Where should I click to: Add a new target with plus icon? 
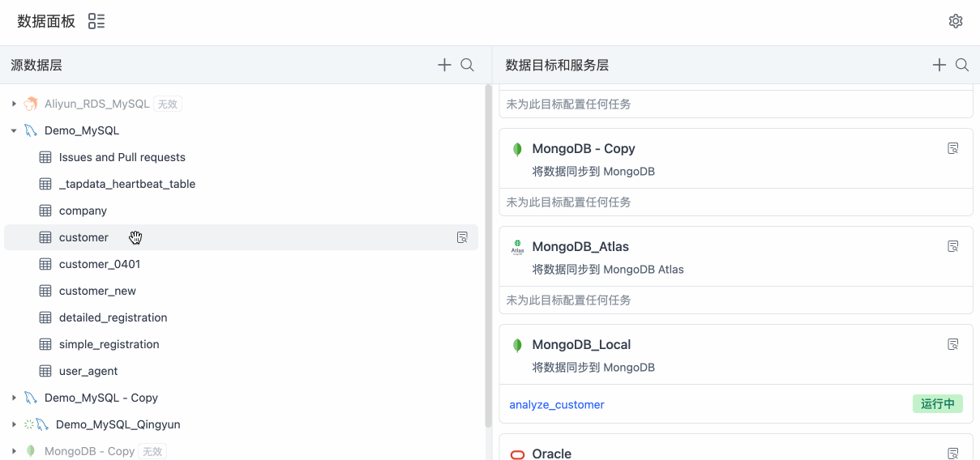pyautogui.click(x=939, y=65)
